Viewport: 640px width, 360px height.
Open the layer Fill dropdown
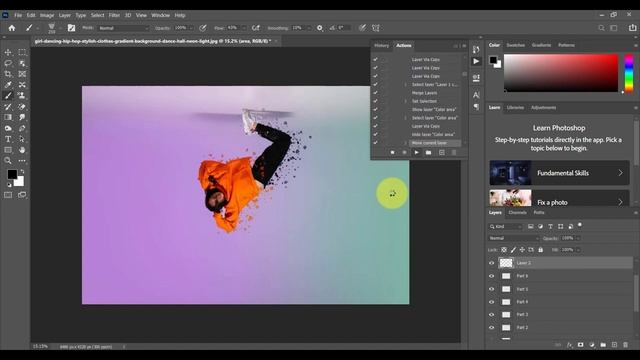(578, 249)
